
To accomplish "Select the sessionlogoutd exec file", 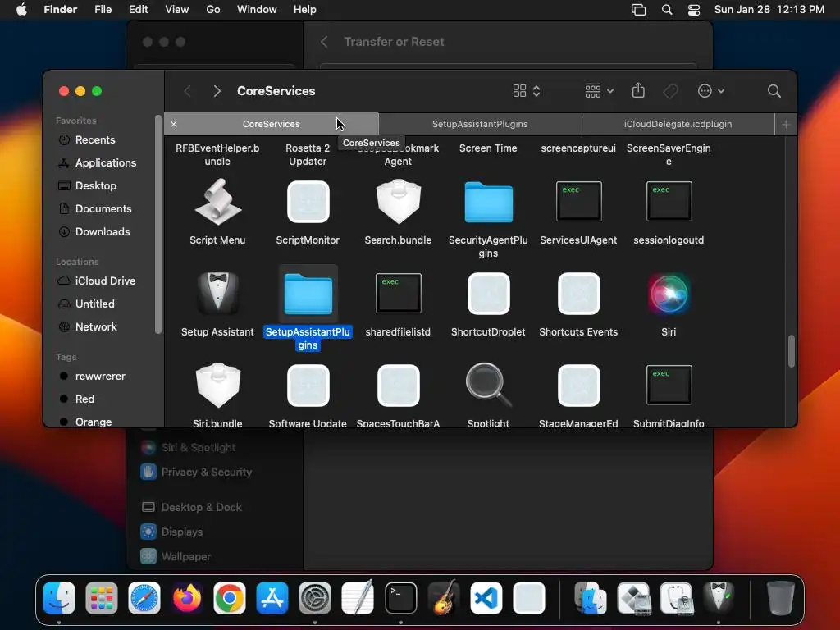I will coord(669,202).
